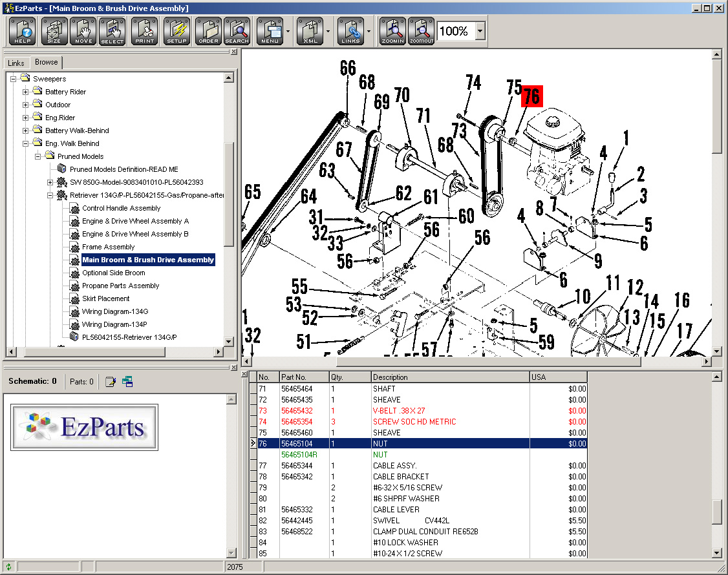Click the red 76 callout on diagram
This screenshot has width=728, height=575.
pos(531,96)
